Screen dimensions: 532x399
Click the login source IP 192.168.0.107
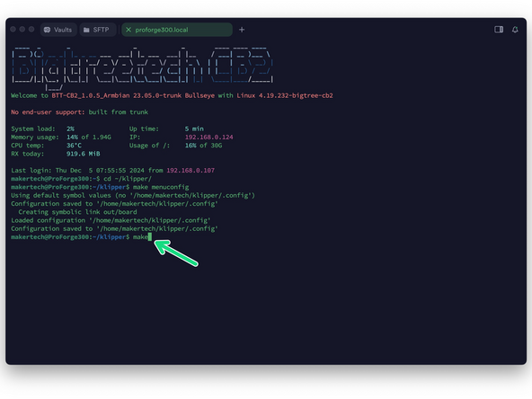pyautogui.click(x=191, y=171)
